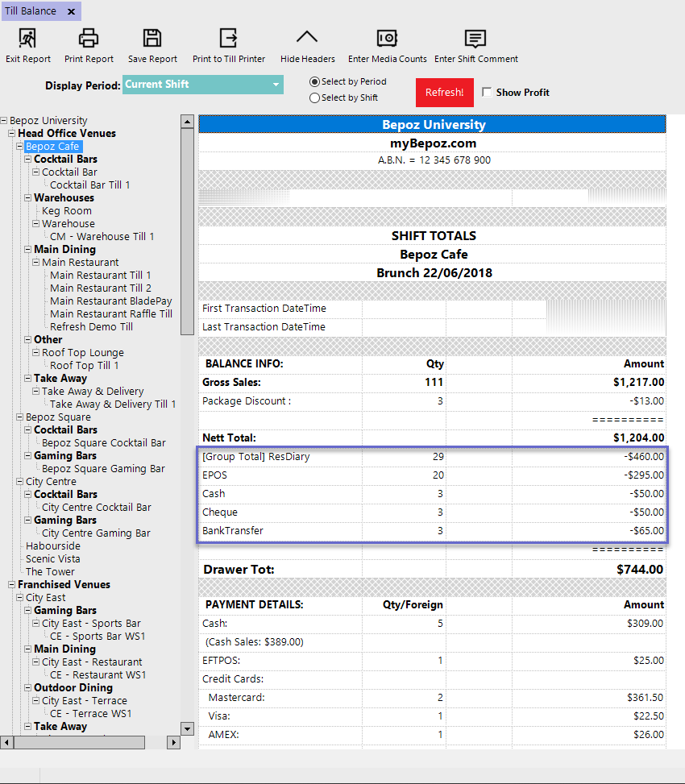
Task: Click the AMEX amount $26.00
Action: coord(649,735)
